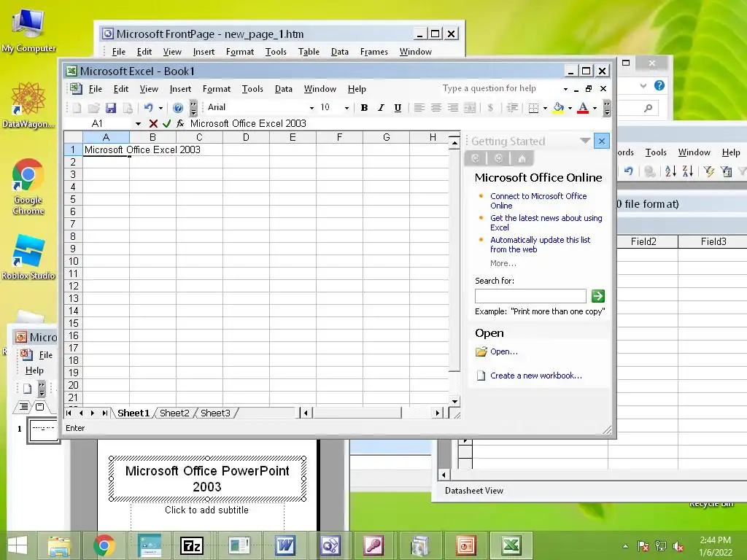This screenshot has width=747, height=560.
Task: Align cell text right in Excel
Action: click(x=453, y=108)
